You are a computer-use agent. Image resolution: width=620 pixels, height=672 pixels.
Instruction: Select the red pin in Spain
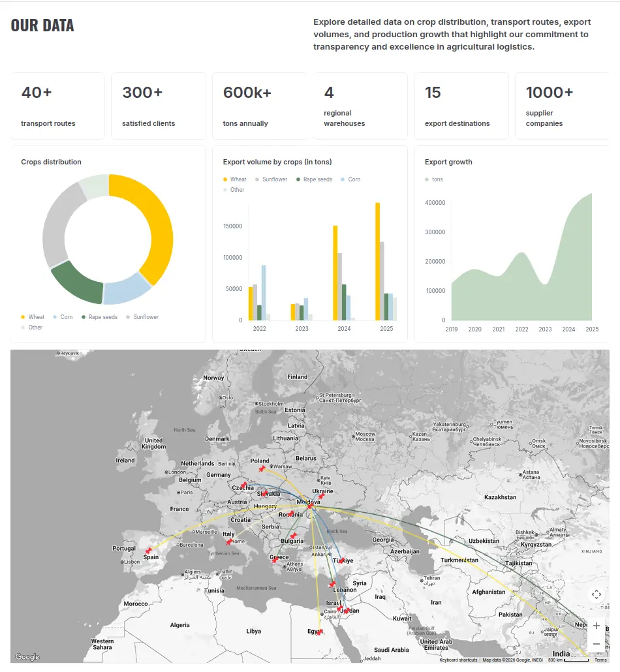(148, 551)
